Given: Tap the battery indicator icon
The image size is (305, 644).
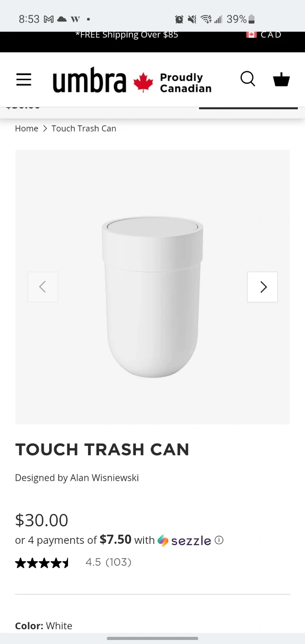Looking at the screenshot, I should point(252,19).
